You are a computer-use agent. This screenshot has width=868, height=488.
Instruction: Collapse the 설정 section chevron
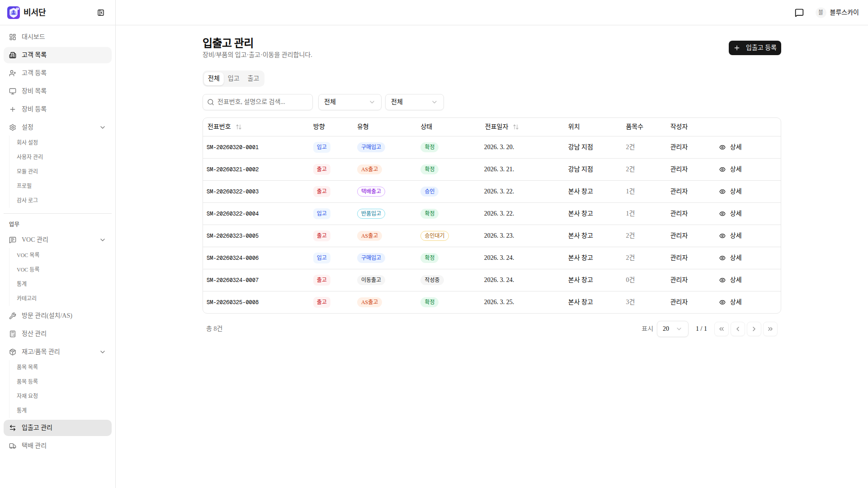point(103,127)
